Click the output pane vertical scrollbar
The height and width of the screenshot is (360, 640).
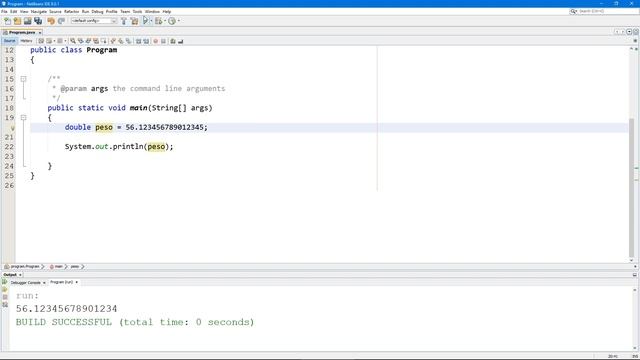point(634,318)
